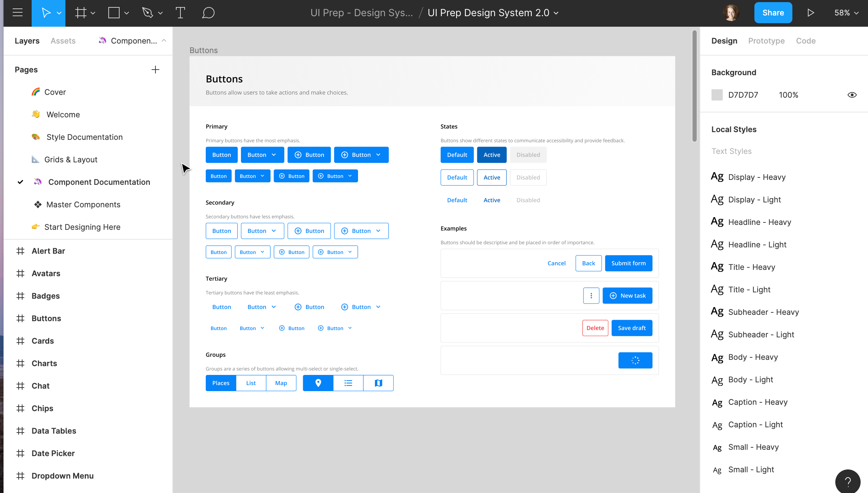Select the Text tool
Viewport: 868px width, 493px height.
(180, 13)
